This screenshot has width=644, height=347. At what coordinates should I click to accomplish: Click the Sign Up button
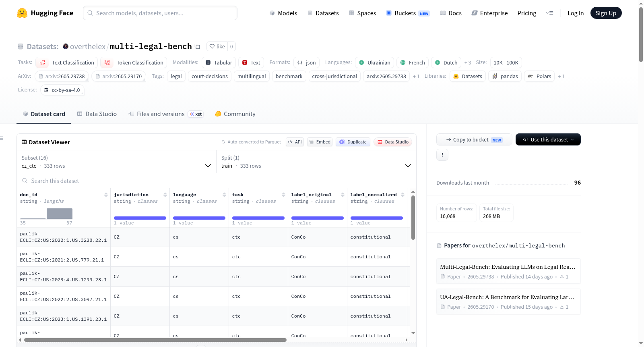tap(606, 13)
